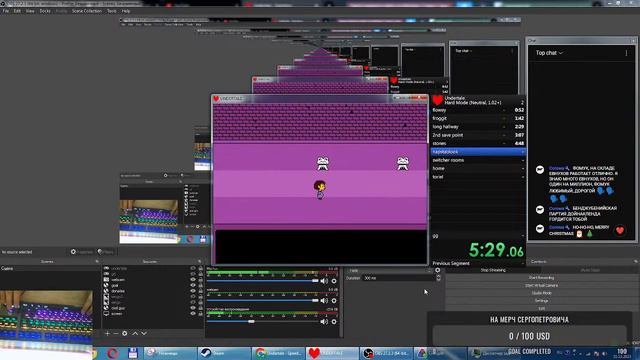
Task: Open the Edit menu in OBS
Action: pyautogui.click(x=17, y=11)
